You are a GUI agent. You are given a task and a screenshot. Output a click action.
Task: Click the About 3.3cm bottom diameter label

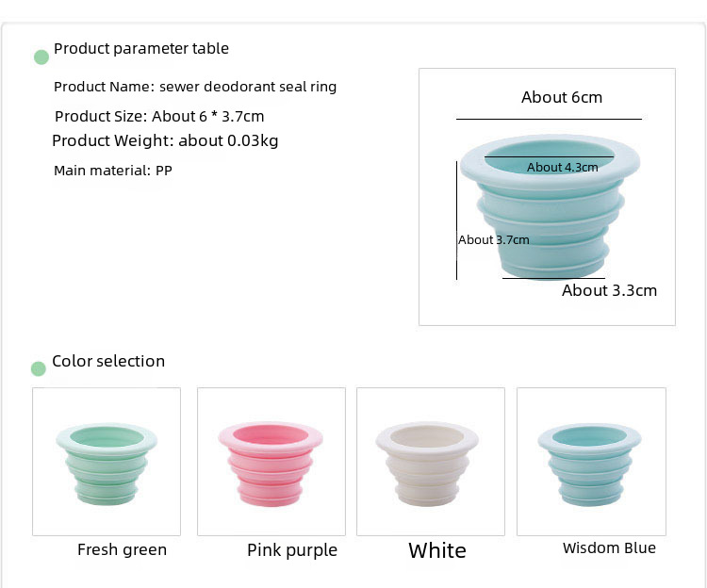click(609, 290)
